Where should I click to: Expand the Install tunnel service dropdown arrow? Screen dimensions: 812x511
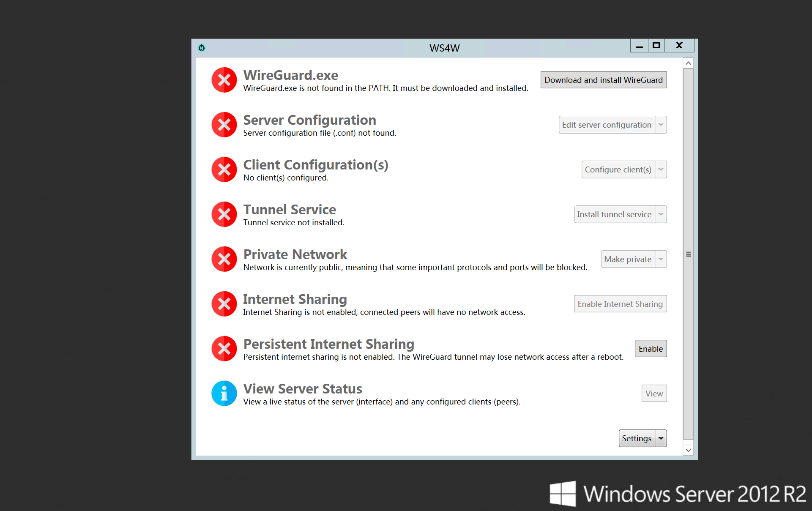pos(661,214)
